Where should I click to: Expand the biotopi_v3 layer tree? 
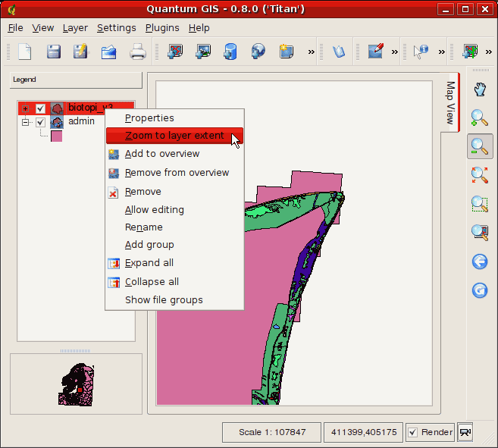(x=26, y=108)
